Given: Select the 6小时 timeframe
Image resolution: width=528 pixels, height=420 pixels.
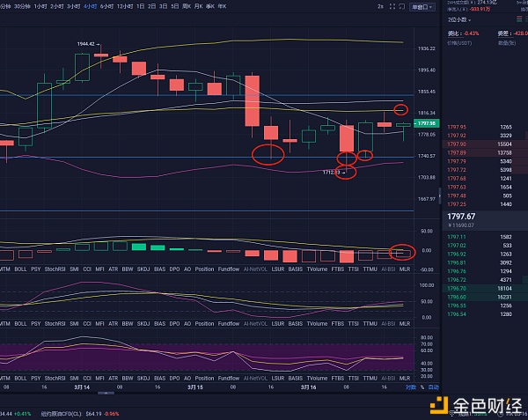Looking at the screenshot, I should 106,6.
